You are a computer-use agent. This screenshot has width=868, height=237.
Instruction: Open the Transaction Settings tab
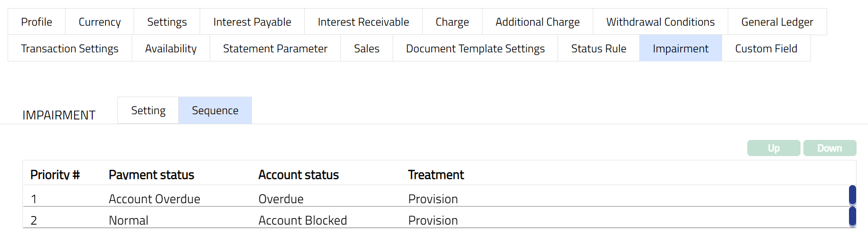click(70, 49)
